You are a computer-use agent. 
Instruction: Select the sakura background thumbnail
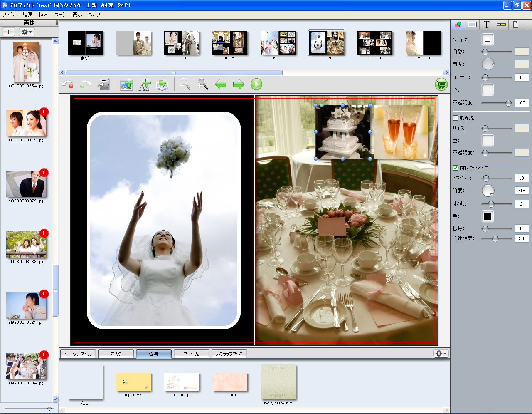coord(230,382)
